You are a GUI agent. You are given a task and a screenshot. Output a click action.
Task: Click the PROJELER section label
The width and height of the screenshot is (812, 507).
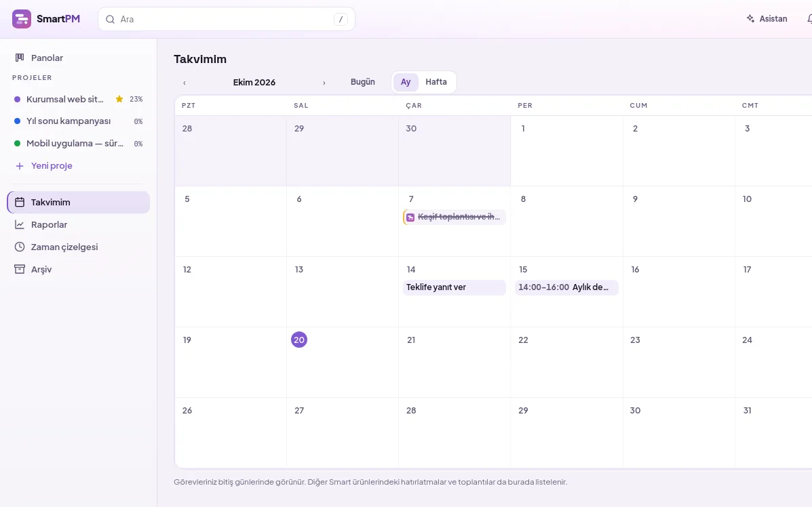32,77
